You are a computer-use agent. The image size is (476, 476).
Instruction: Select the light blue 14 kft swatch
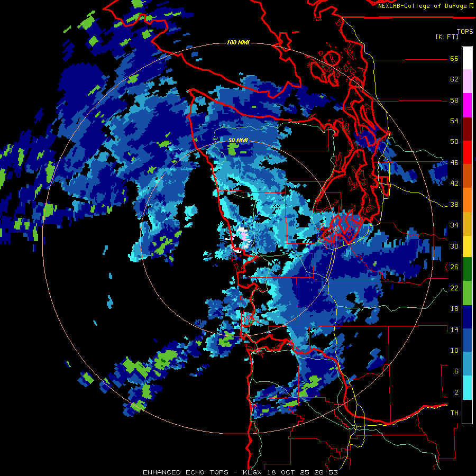tap(467, 364)
